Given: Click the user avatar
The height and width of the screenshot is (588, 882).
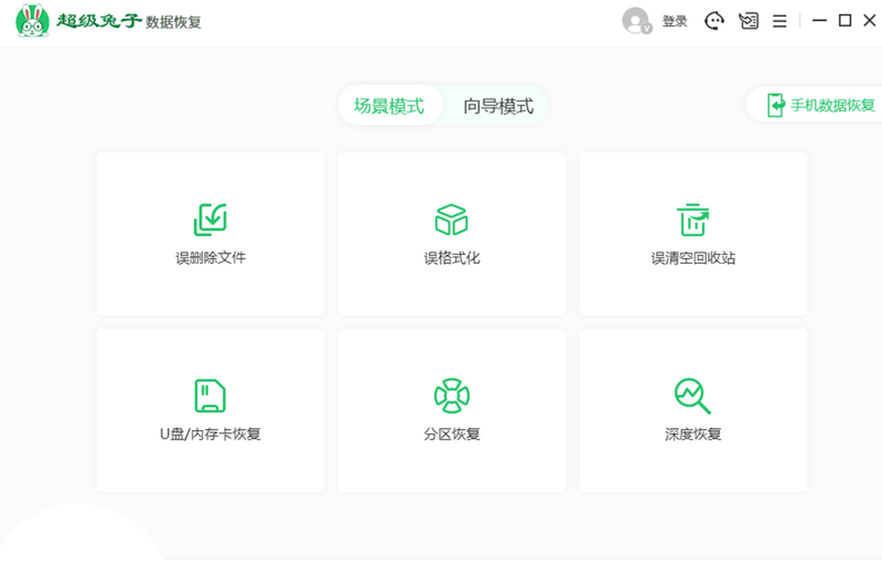Looking at the screenshot, I should (635, 20).
